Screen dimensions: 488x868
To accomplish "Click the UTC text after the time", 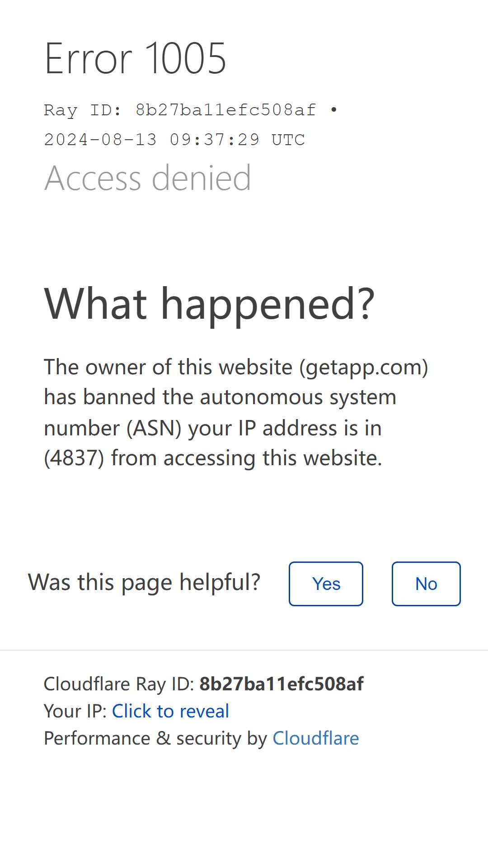I will [288, 140].
